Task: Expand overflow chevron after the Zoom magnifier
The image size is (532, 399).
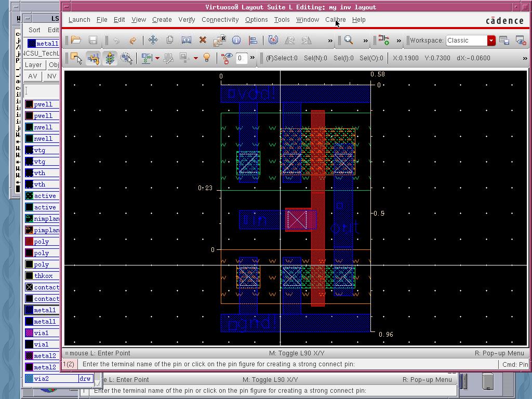Action: [365, 41]
